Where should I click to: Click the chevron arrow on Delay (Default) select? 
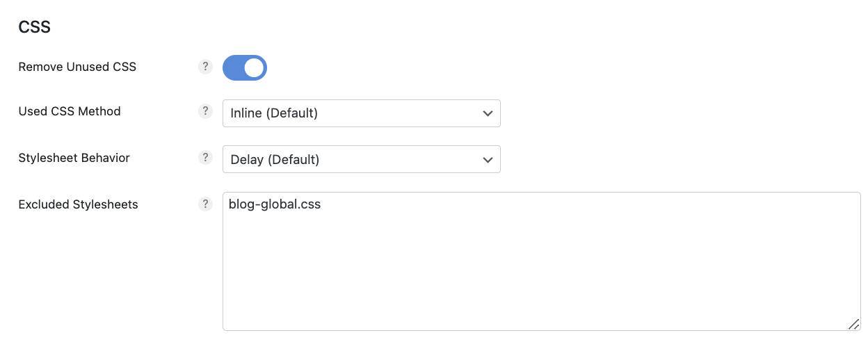click(488, 160)
